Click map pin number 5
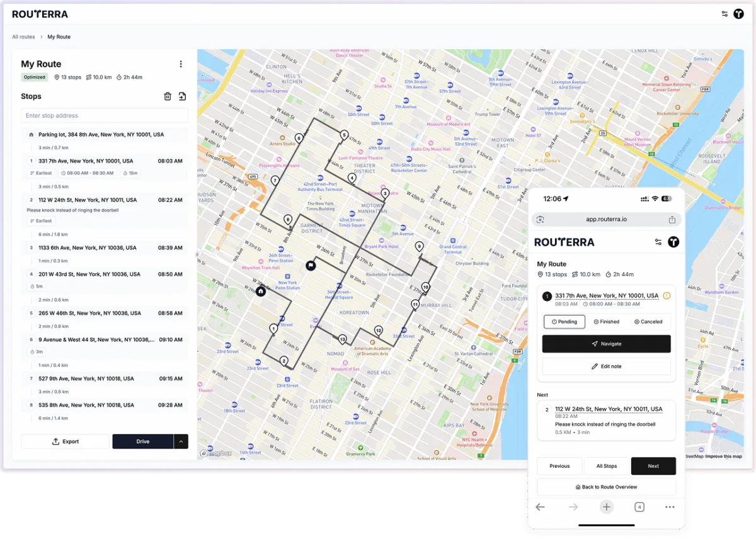 pyautogui.click(x=344, y=135)
